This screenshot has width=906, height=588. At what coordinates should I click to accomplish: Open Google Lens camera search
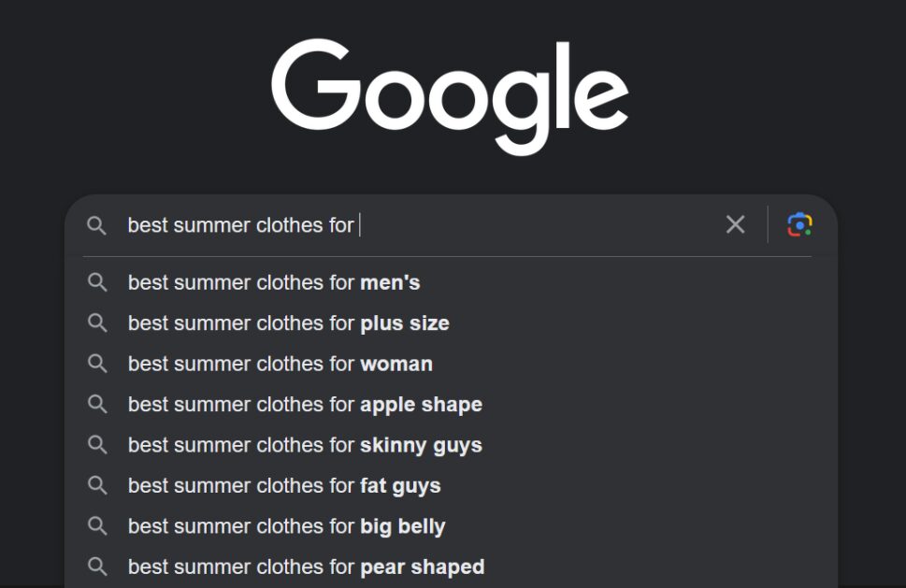pyautogui.click(x=799, y=224)
